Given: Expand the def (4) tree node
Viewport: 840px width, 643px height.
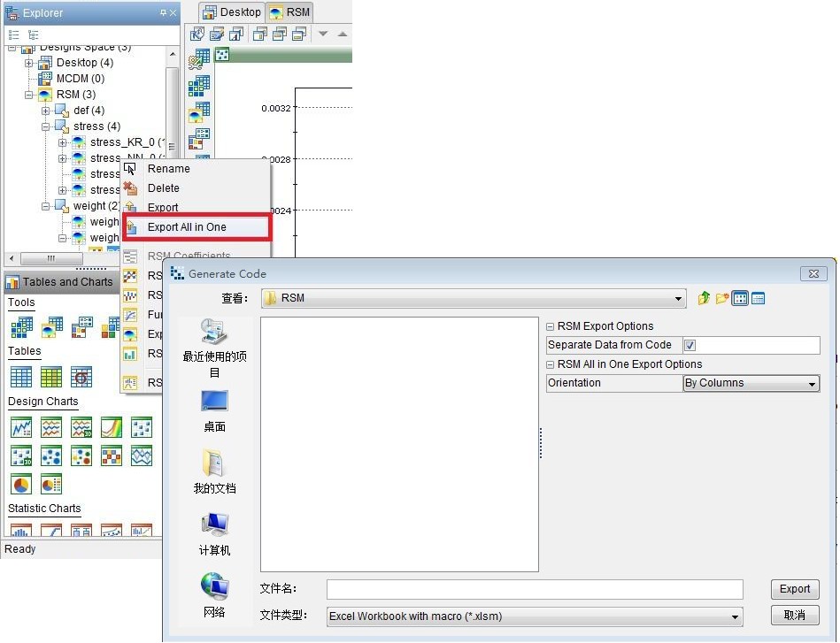Looking at the screenshot, I should pyautogui.click(x=45, y=111).
